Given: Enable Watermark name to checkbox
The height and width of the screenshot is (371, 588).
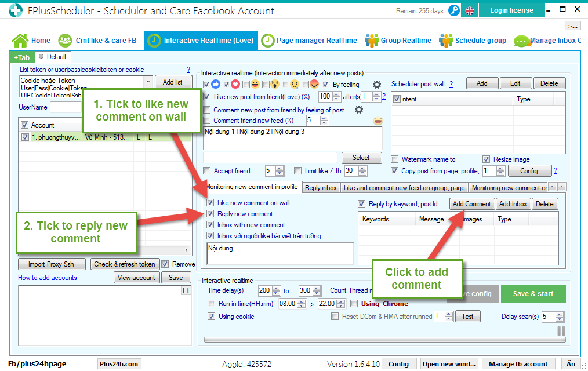Looking at the screenshot, I should click(x=394, y=159).
